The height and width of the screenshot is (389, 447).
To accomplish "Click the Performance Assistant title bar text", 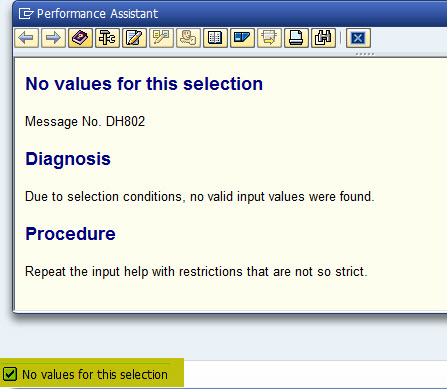I will tap(97, 14).
